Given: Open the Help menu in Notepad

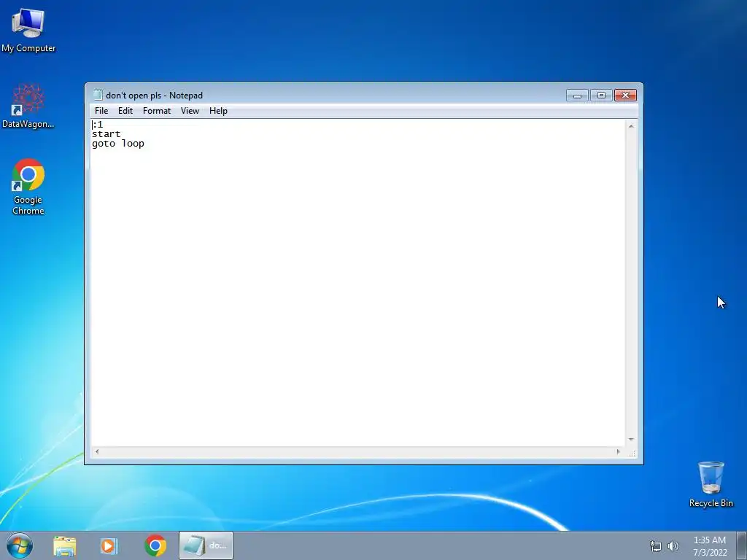Looking at the screenshot, I should 218,111.
